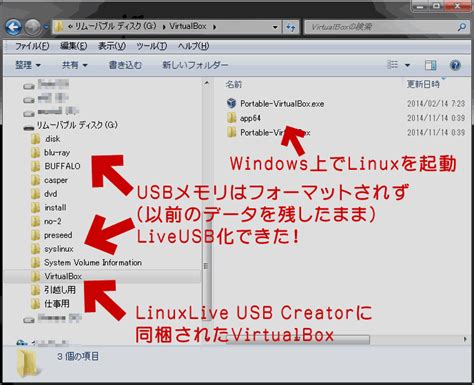Click the navigation pane scroll-up arrow
Image resolution: width=474 pixels, height=385 pixels.
[207, 83]
